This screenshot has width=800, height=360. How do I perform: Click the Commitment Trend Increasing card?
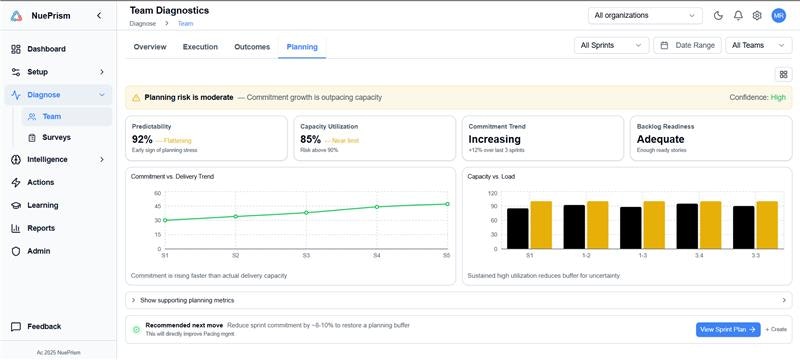[543, 138]
